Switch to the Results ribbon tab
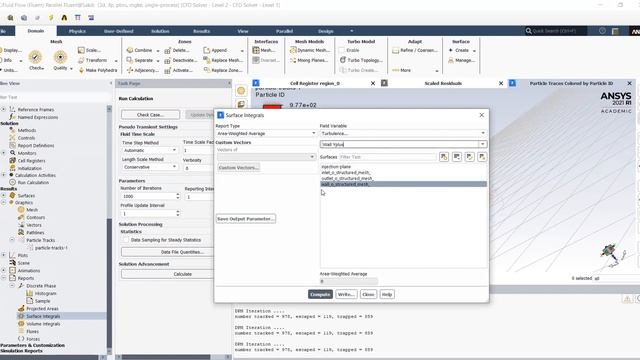Screen dimensions: 640x360 pos(201,31)
